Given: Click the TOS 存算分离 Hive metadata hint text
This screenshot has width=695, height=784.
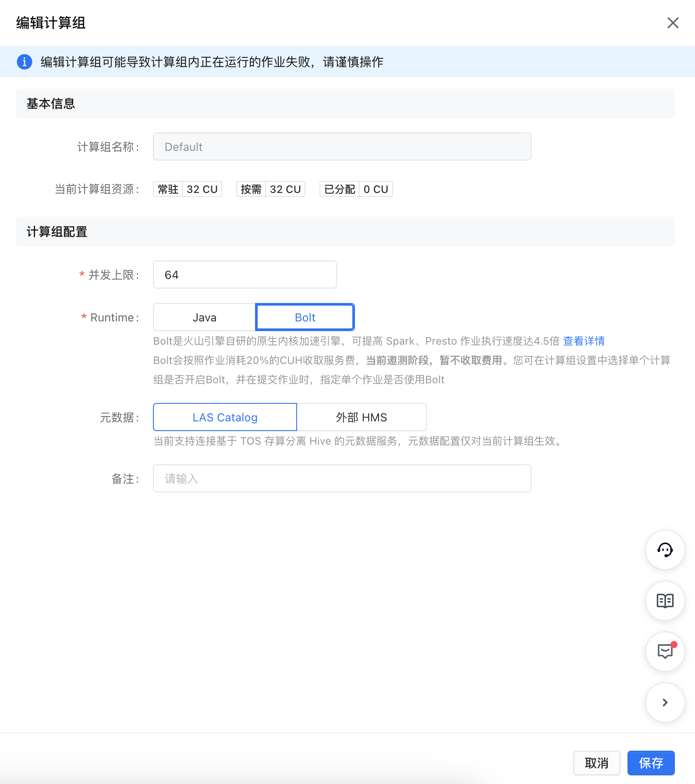Looking at the screenshot, I should [x=358, y=441].
